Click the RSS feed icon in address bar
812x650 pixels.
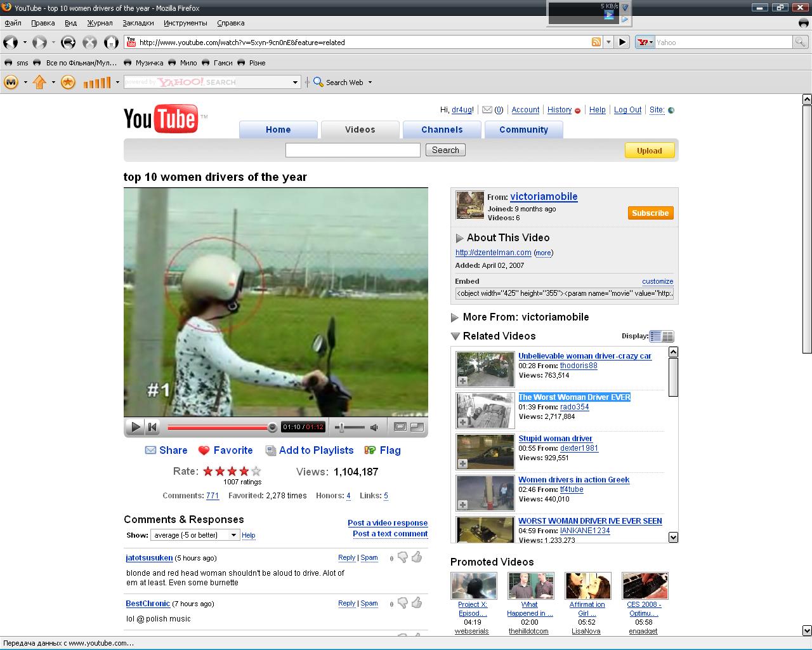tap(596, 43)
